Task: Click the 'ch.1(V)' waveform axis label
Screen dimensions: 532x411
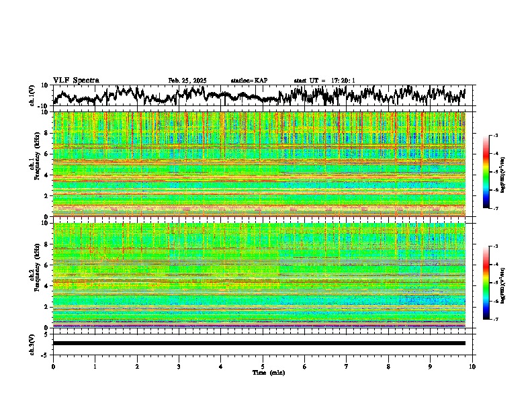Action: 32,95
